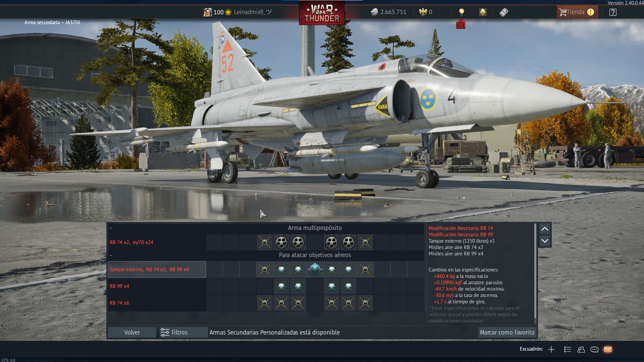This screenshot has width=644, height=362.
Task: Click leftmost RB 74 icon in Tanque externo row
Action: point(264,269)
